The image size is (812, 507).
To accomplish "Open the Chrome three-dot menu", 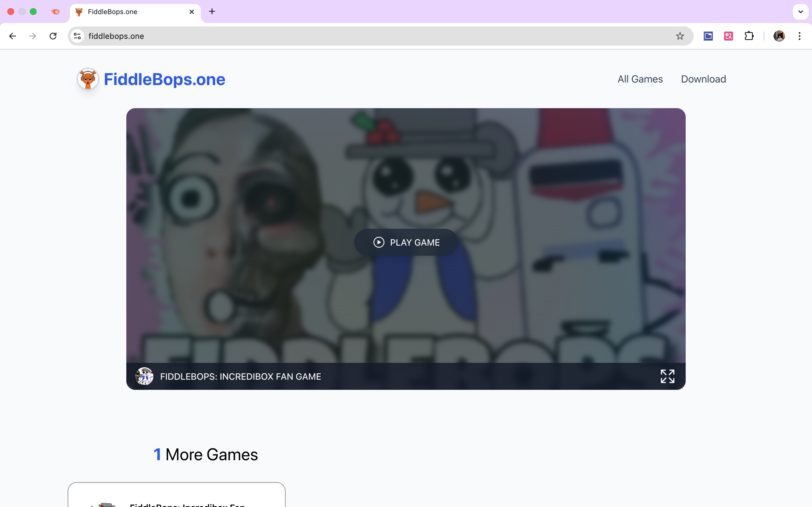I will pos(800,36).
